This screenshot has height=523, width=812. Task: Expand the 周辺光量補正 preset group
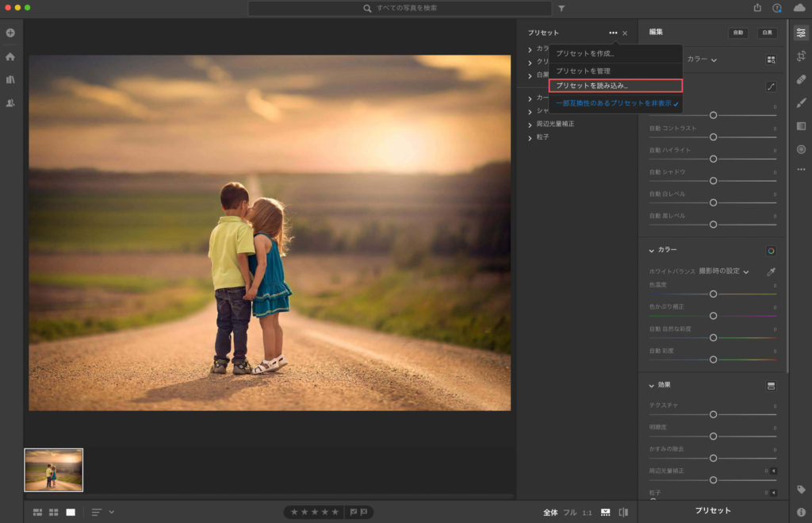[530, 125]
